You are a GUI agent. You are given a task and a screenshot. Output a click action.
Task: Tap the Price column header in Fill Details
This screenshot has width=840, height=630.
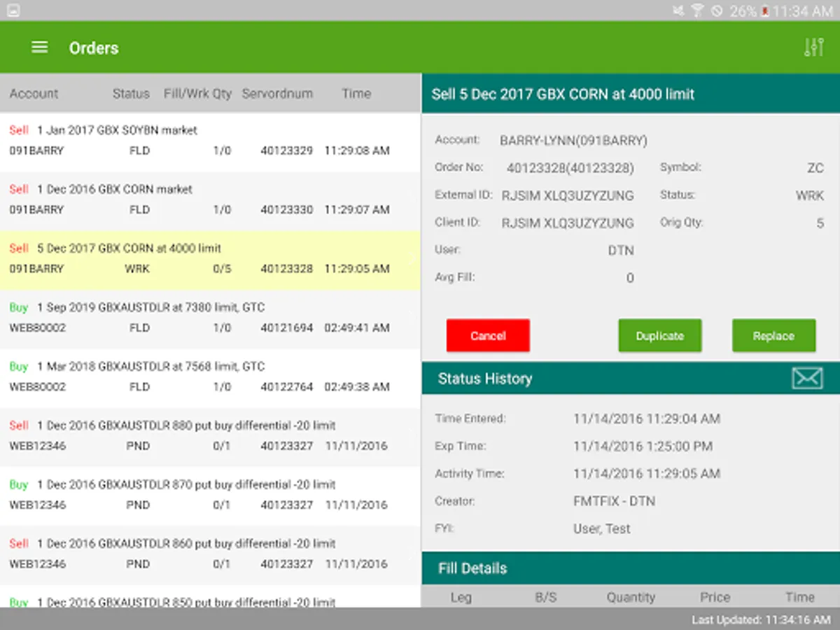[x=715, y=597]
